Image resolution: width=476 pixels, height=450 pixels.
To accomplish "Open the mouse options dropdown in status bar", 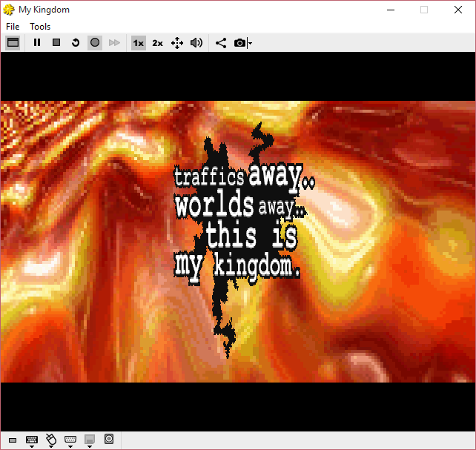I will 51,440.
